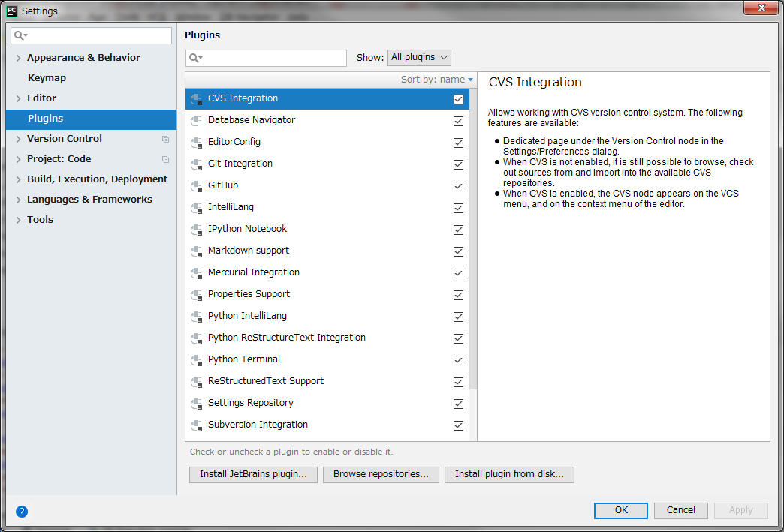This screenshot has width=784, height=532.
Task: Disable the Subversion Integration checkbox
Action: (458, 425)
